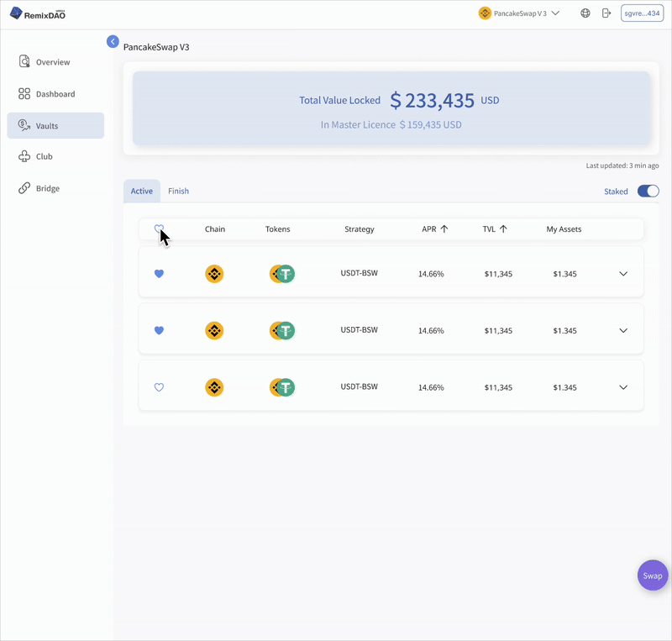The image size is (672, 641).
Task: Switch to the Active tab
Action: pos(142,192)
